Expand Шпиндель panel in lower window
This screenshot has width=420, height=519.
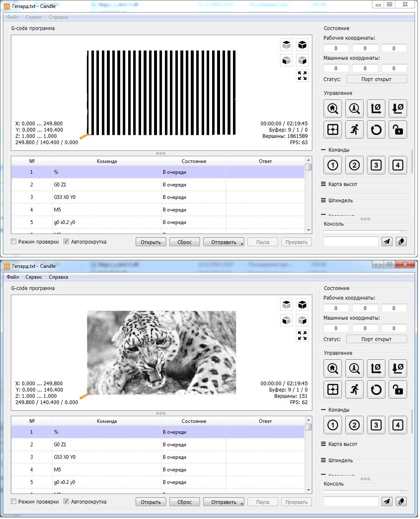point(323,460)
